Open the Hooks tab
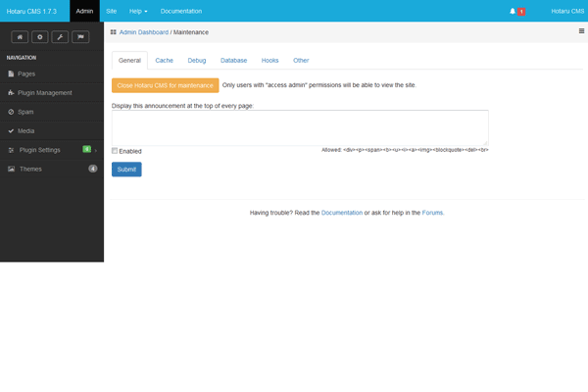Screen dimensions: 588x392 click(269, 60)
